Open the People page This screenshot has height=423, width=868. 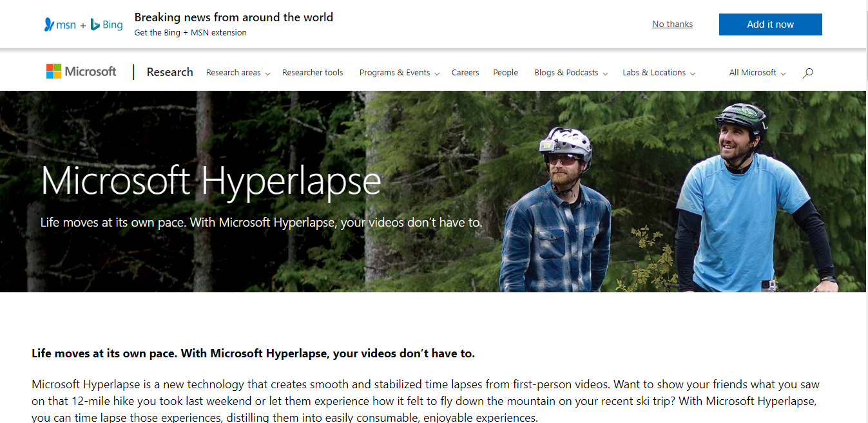point(506,73)
